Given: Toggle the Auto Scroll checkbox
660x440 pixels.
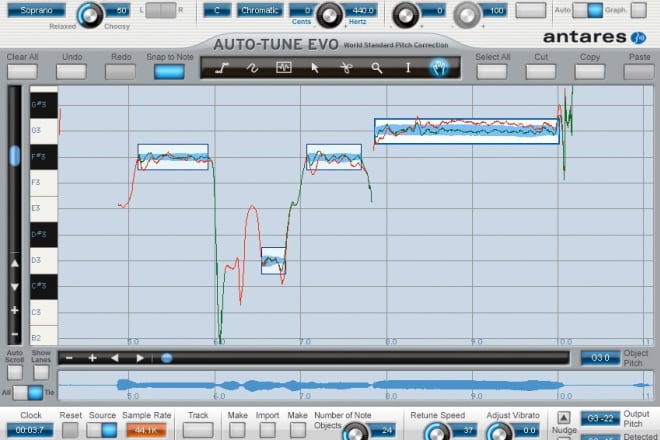Looking at the screenshot, I should tap(15, 372).
